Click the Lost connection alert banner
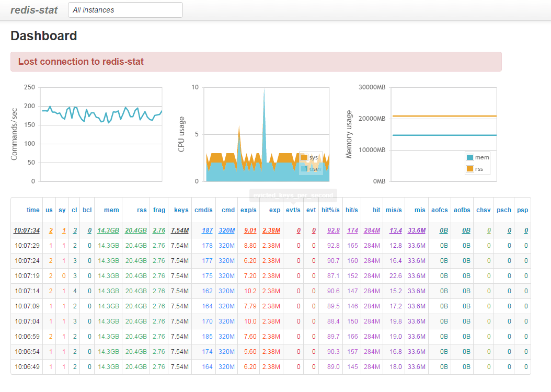This screenshot has height=392, width=551. coord(256,62)
